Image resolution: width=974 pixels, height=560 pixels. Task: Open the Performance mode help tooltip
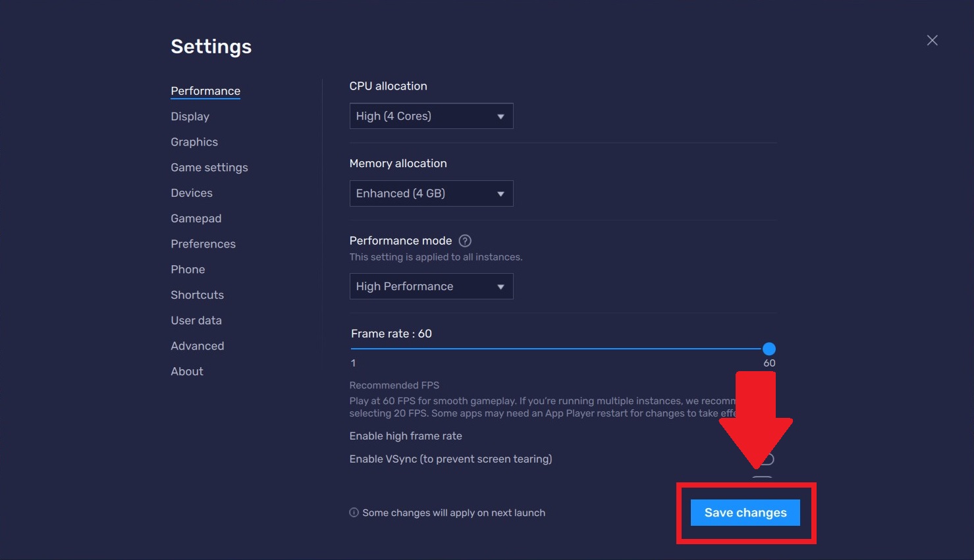pos(465,241)
